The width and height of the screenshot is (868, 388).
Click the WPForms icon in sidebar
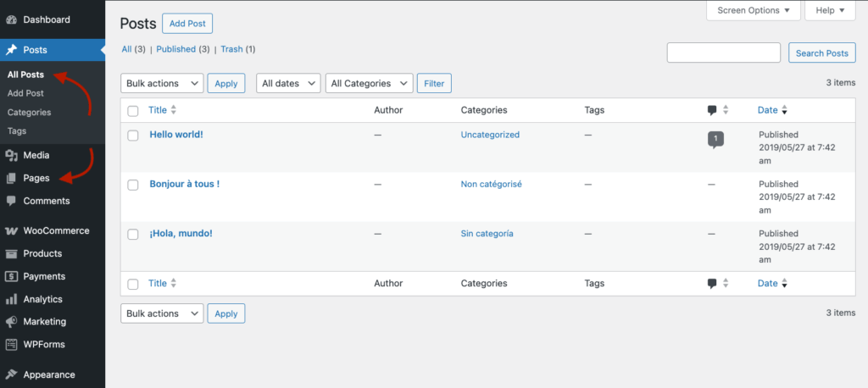tap(11, 344)
